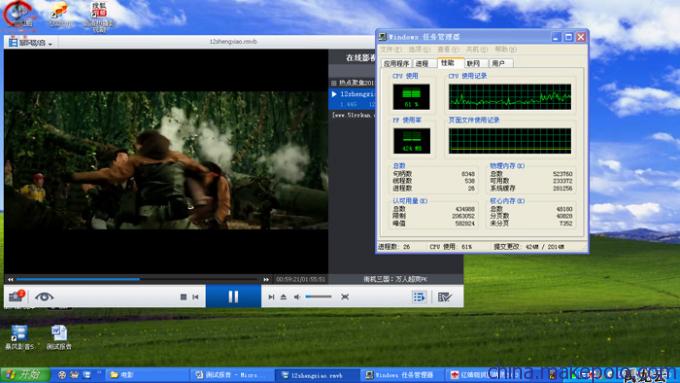Skip to the previous track

pos(196,297)
